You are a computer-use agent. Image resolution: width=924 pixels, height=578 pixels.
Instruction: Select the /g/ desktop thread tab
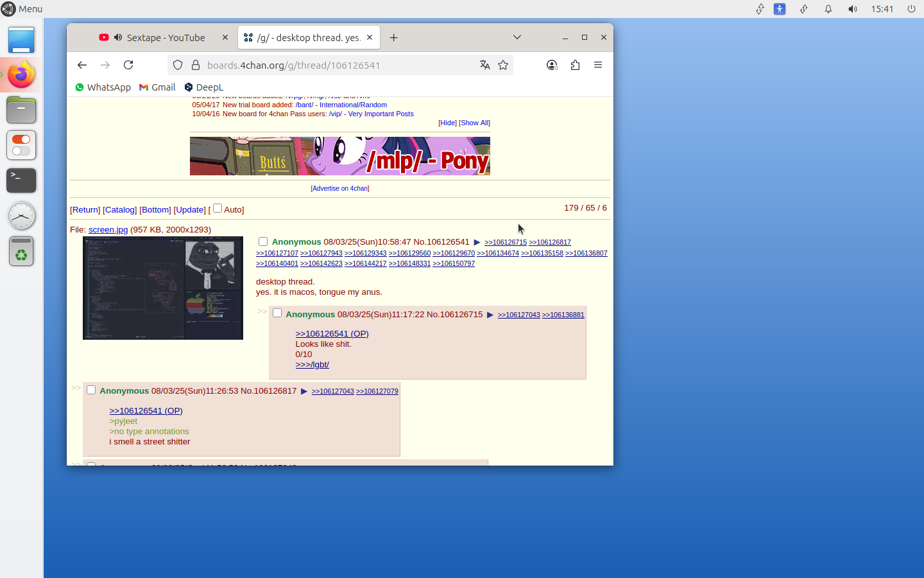point(309,38)
